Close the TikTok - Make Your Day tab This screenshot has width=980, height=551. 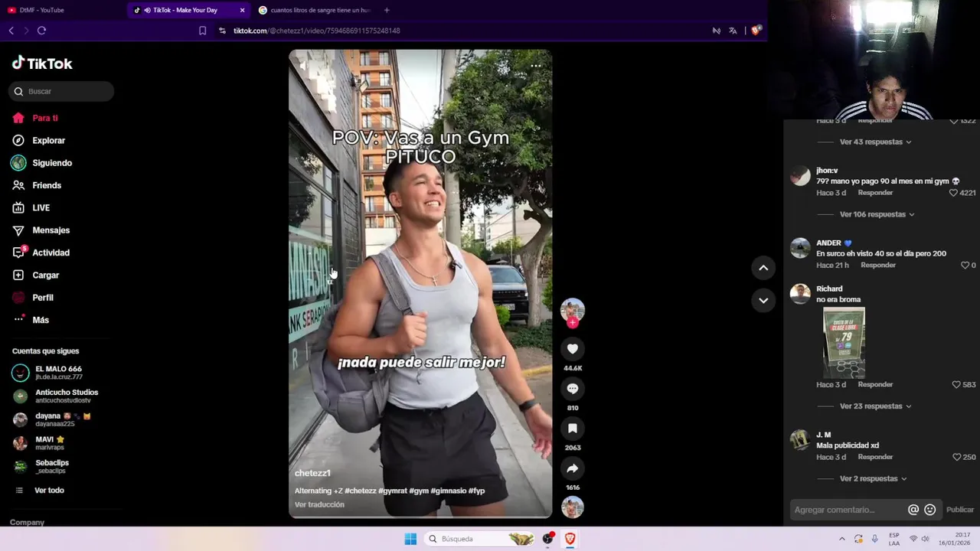[x=242, y=10]
